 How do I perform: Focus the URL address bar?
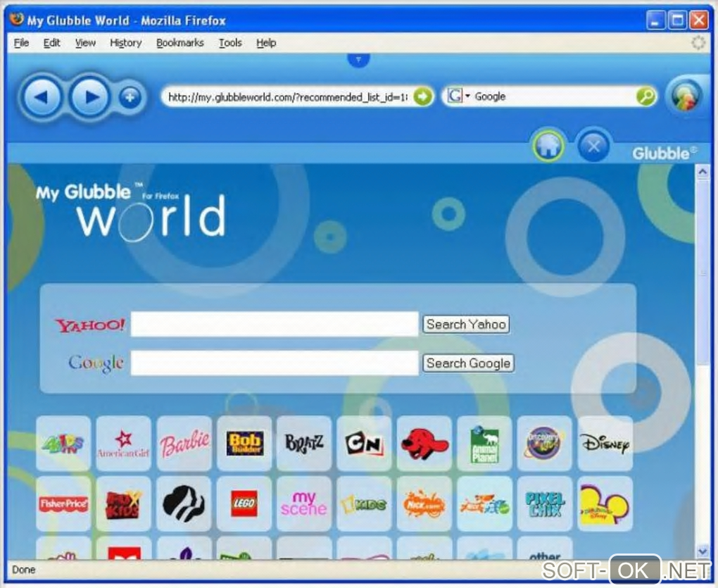(288, 96)
